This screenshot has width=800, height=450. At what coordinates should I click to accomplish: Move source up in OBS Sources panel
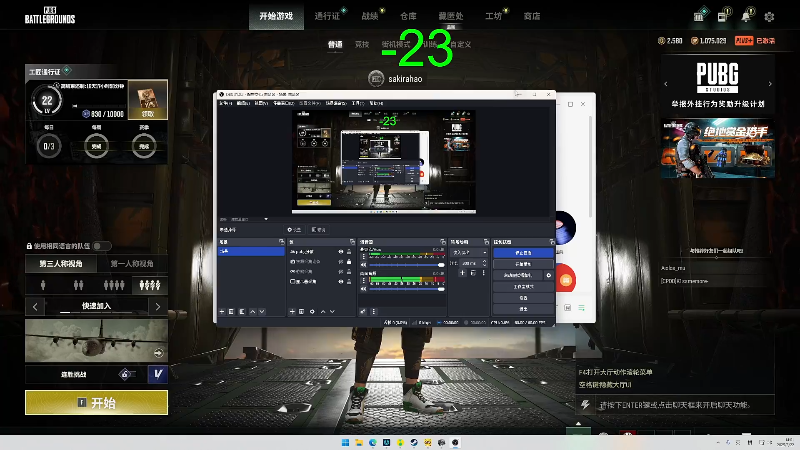[322, 311]
